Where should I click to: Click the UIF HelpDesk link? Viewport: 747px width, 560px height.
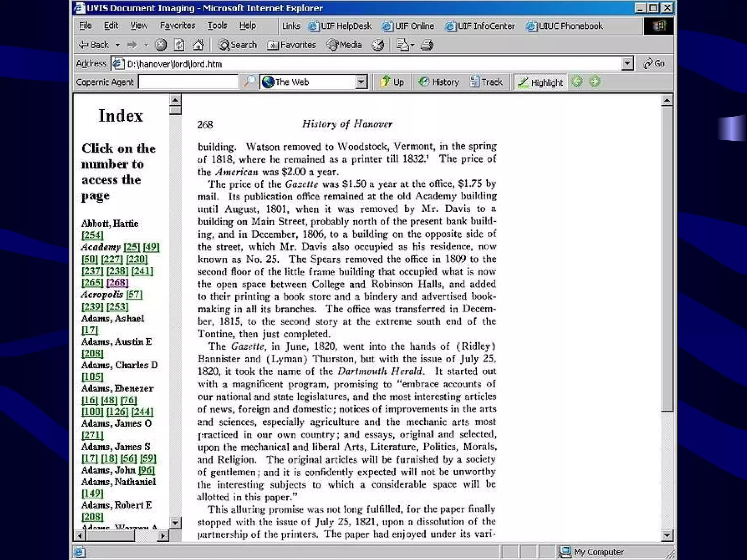(340, 26)
